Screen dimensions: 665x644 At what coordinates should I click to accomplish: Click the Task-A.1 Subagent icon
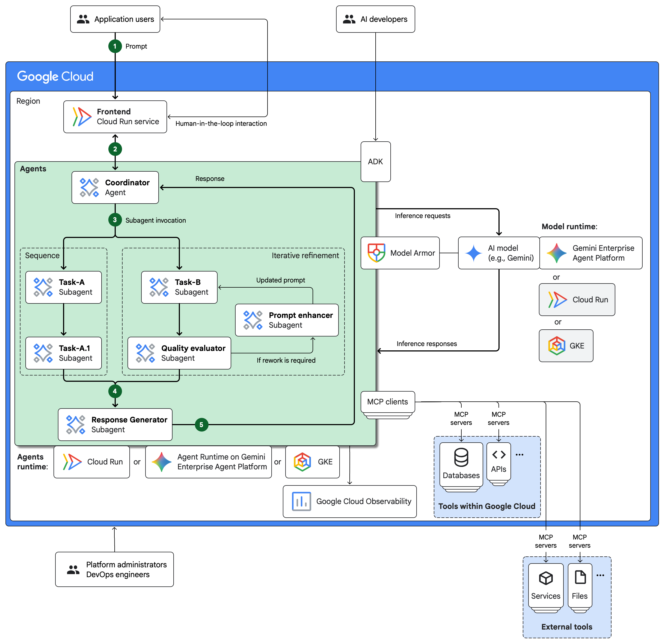[43, 353]
